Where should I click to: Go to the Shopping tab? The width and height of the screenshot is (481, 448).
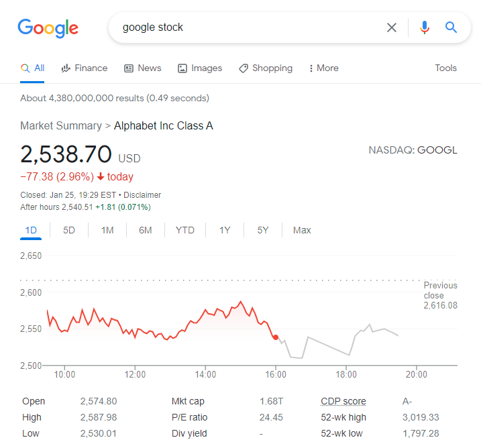click(266, 68)
